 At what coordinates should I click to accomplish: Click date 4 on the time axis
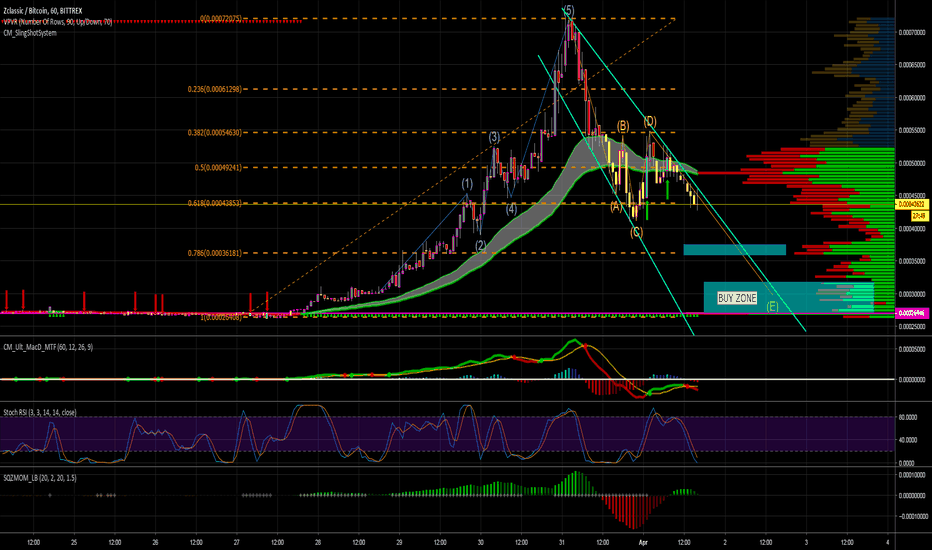[x=887, y=542]
